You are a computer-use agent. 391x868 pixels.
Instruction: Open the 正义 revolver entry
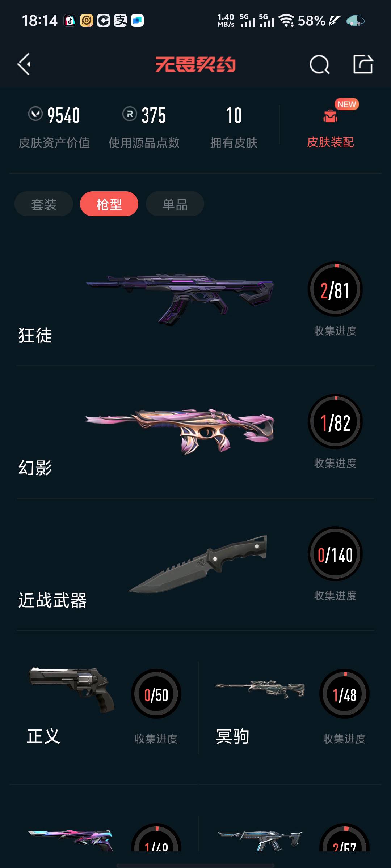pos(104,707)
